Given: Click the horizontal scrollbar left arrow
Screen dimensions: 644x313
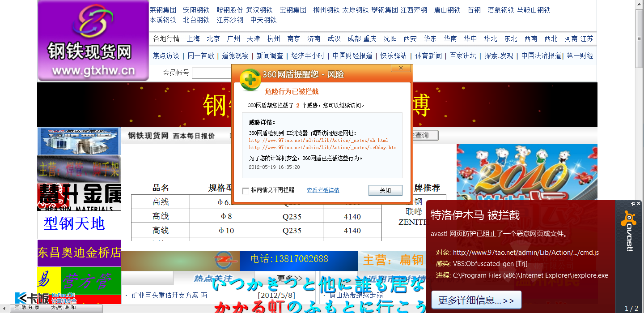Looking at the screenshot, I should click(x=4, y=309).
